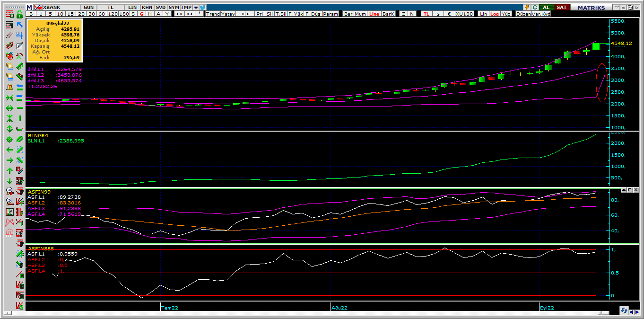The image size is (644, 319).
Task: Click the green vertical line tool icon
Action: (20, 118)
